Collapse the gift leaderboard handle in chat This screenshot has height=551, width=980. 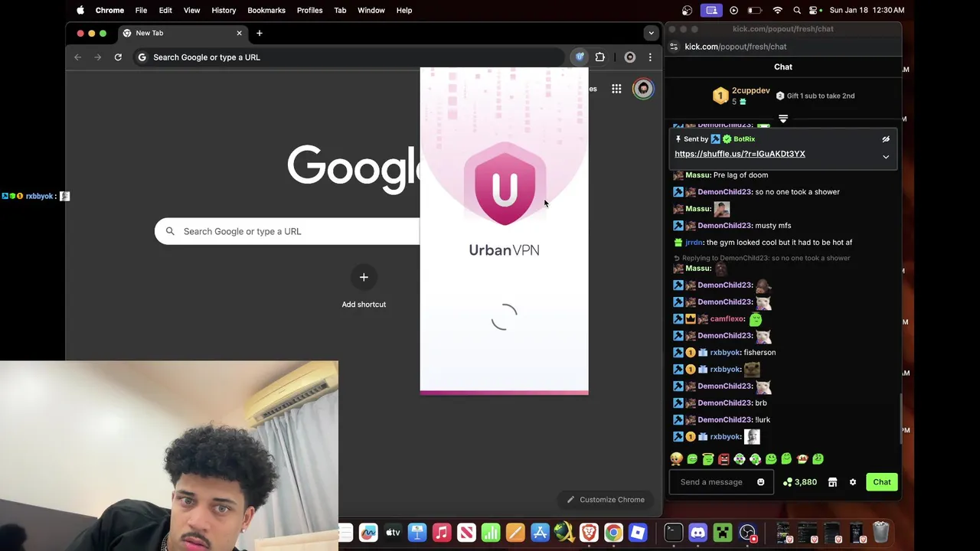pyautogui.click(x=782, y=119)
